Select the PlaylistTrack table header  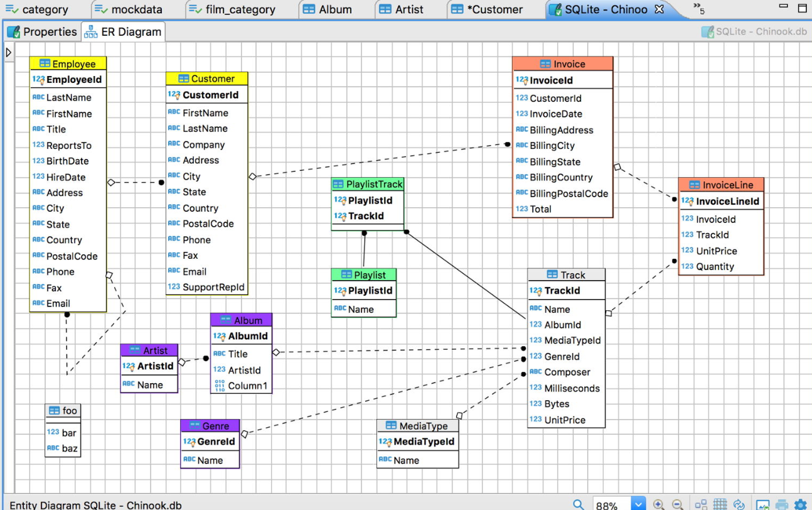click(368, 185)
